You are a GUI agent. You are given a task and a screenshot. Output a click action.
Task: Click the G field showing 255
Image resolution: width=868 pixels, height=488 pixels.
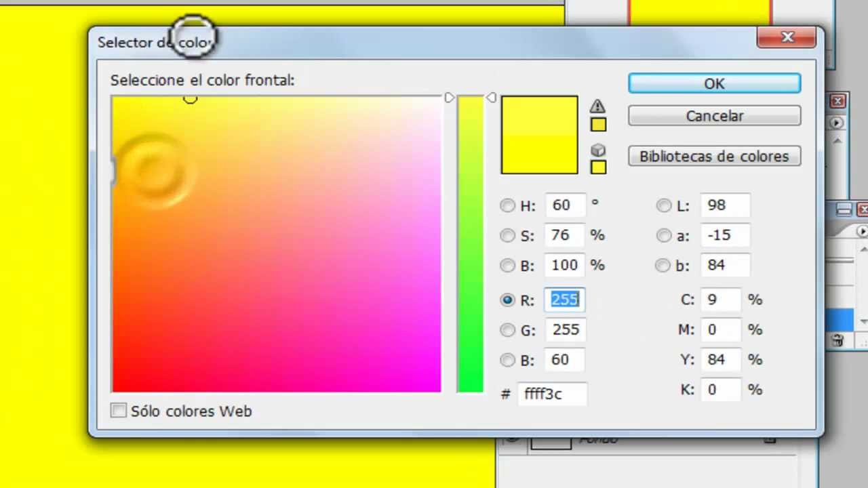pyautogui.click(x=565, y=329)
